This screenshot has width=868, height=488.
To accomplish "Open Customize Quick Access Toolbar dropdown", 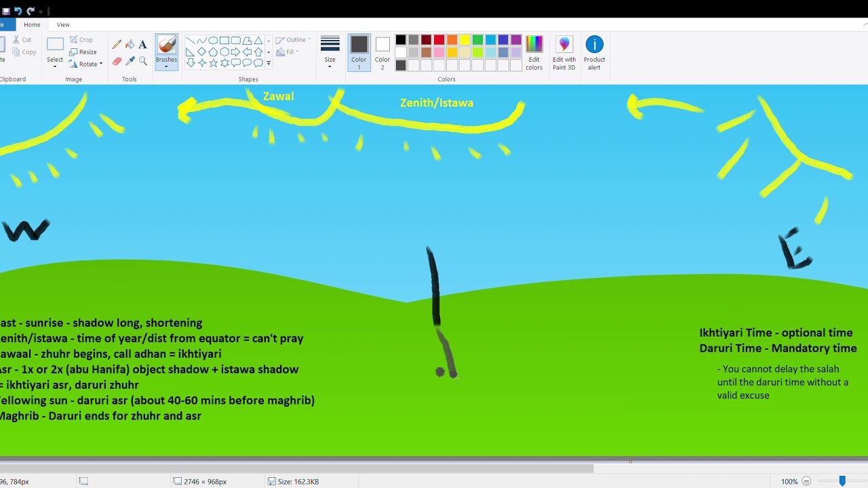I will pyautogui.click(x=41, y=12).
